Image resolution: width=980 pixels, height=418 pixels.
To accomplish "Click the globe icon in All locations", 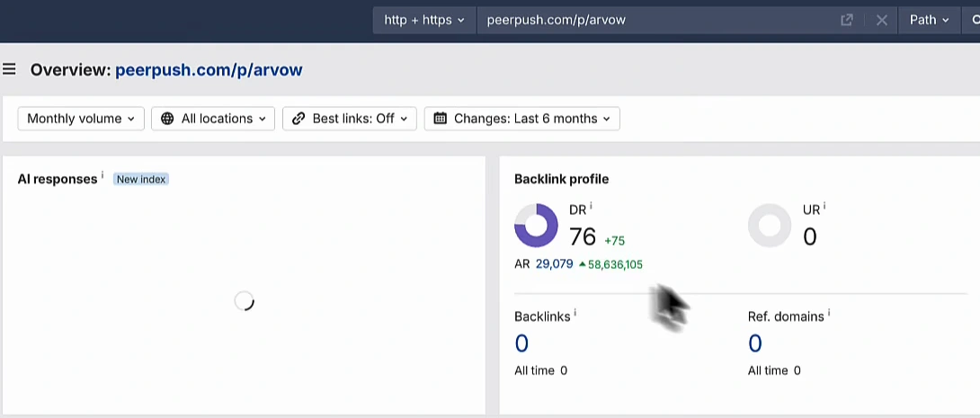I will (167, 119).
